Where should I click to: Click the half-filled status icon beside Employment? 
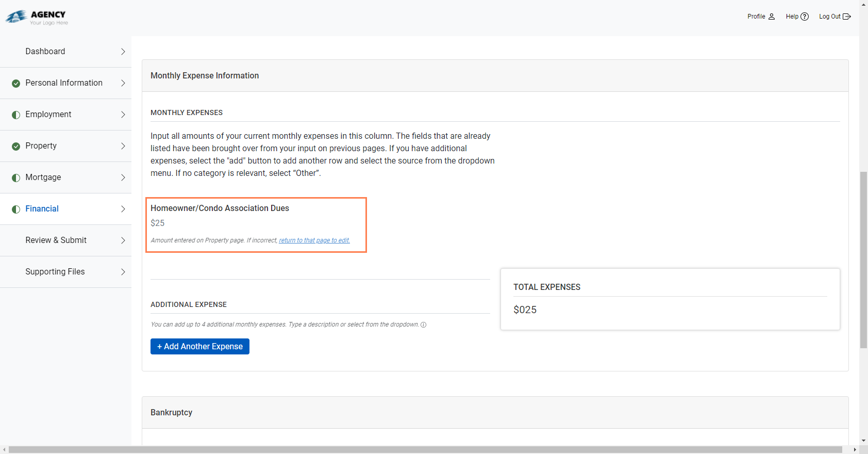(16, 115)
